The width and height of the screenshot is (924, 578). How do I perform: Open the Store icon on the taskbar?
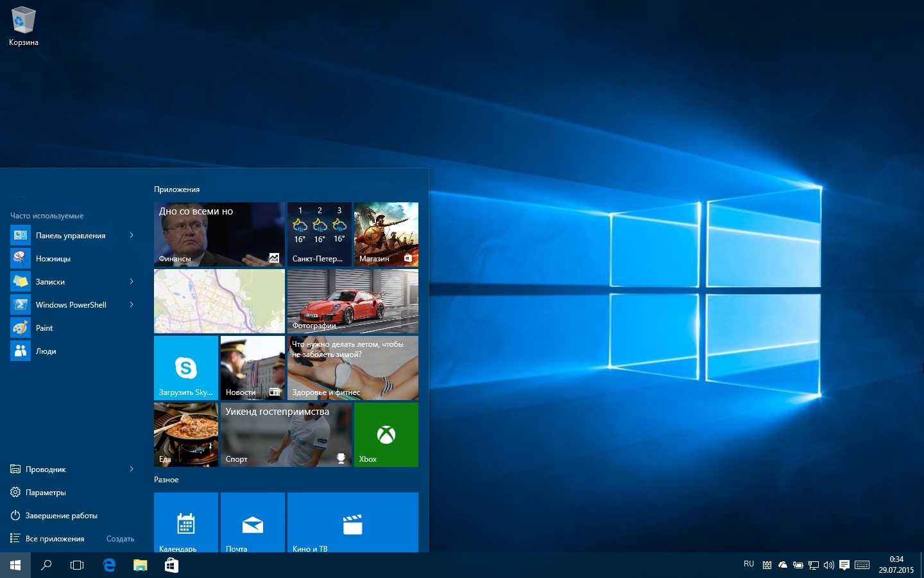click(x=171, y=565)
